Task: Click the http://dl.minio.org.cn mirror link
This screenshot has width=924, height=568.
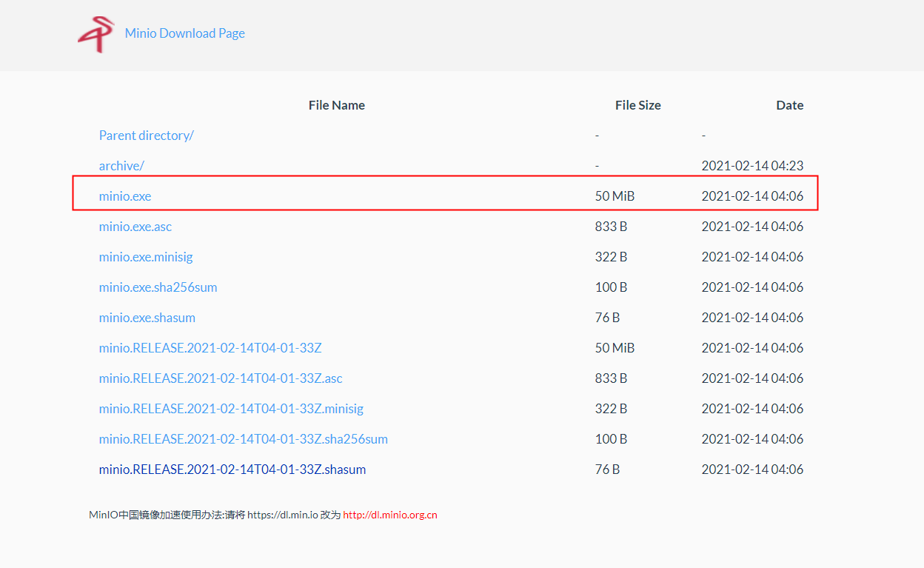Action: tap(391, 514)
